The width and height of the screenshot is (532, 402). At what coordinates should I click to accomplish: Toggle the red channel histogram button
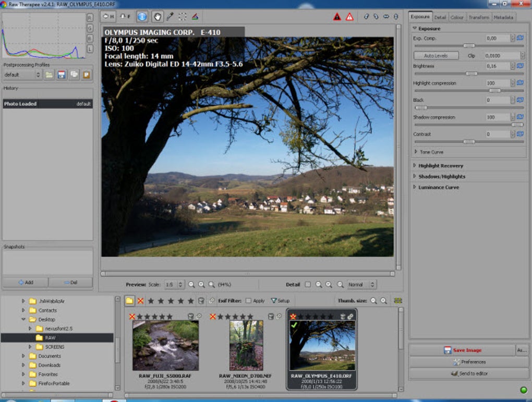pyautogui.click(x=90, y=18)
